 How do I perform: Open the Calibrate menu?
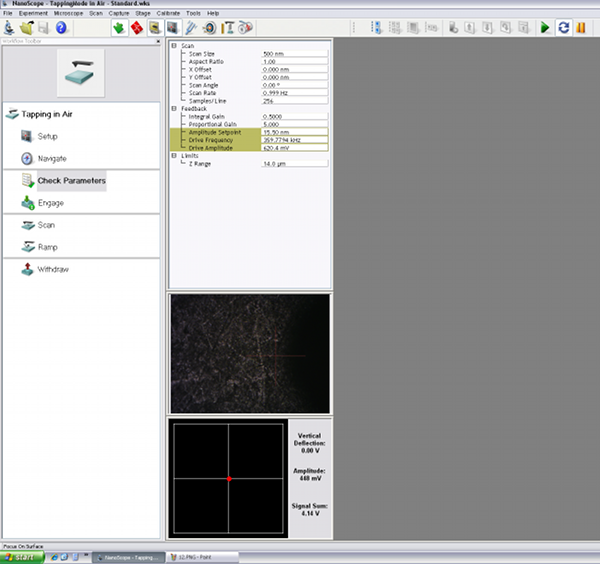pyautogui.click(x=168, y=13)
